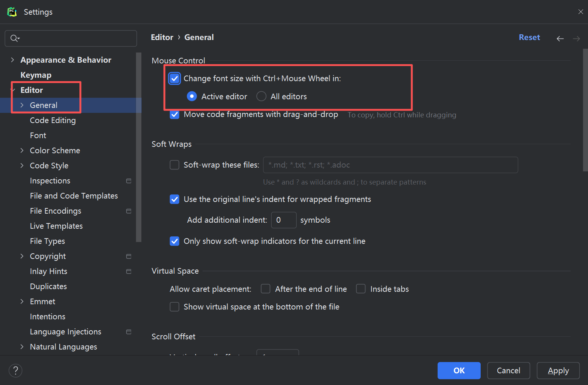Click the settings tree vertical scrollbar
Image resolution: width=588 pixels, height=385 pixels.
coord(139,147)
